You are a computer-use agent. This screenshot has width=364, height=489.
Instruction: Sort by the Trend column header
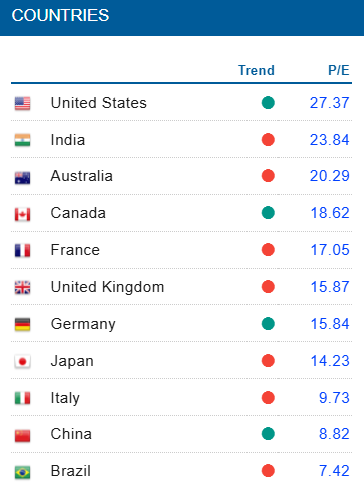pyautogui.click(x=256, y=70)
